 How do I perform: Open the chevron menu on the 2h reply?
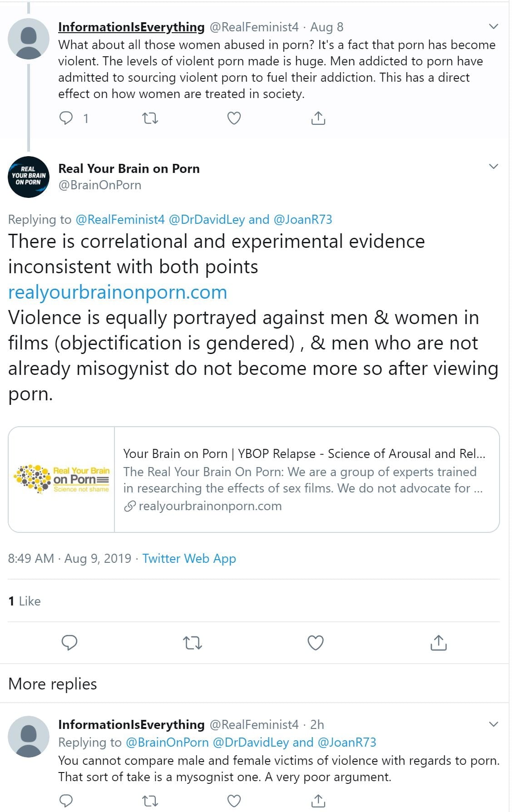[x=493, y=724]
